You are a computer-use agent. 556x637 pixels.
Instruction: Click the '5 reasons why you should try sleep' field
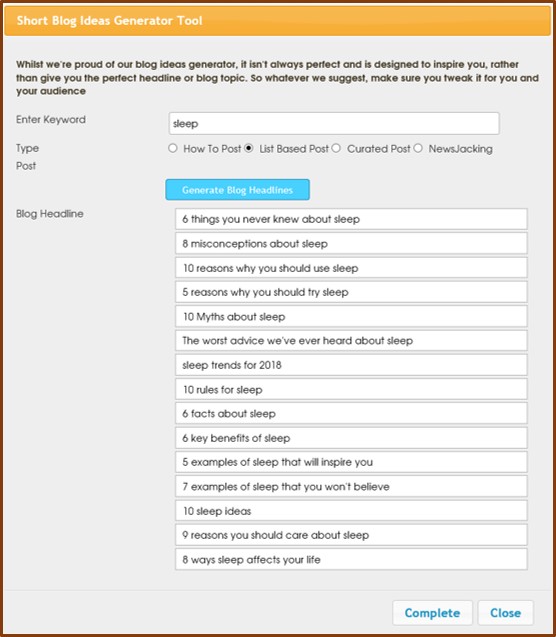(351, 292)
